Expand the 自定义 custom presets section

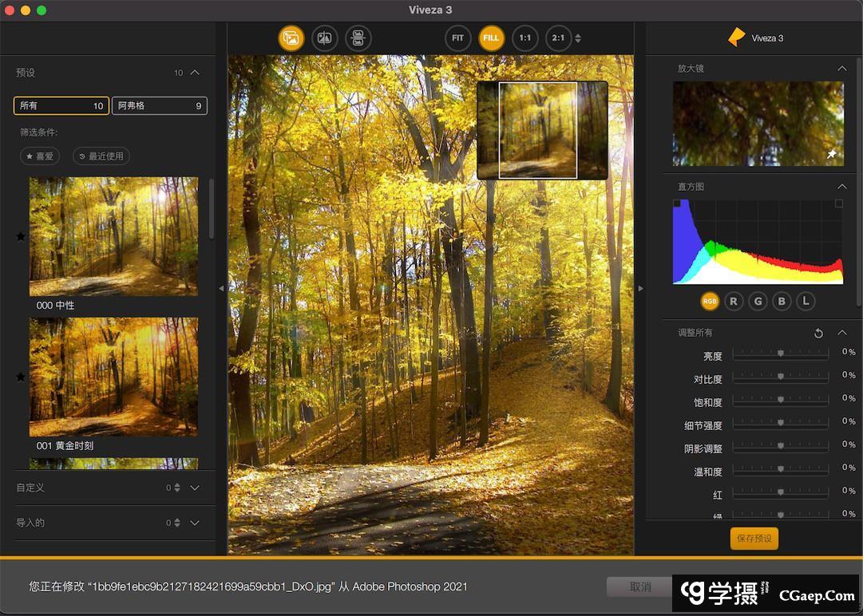(x=195, y=488)
